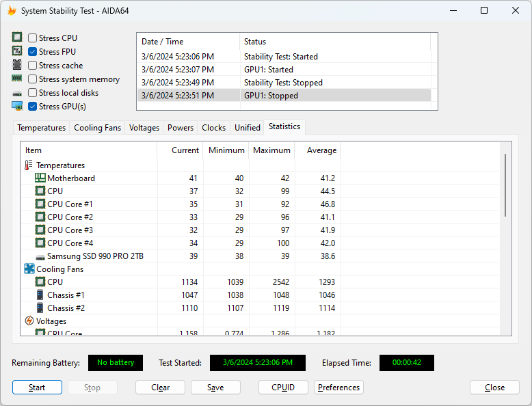Switch to the Temperatures tab

42,128
